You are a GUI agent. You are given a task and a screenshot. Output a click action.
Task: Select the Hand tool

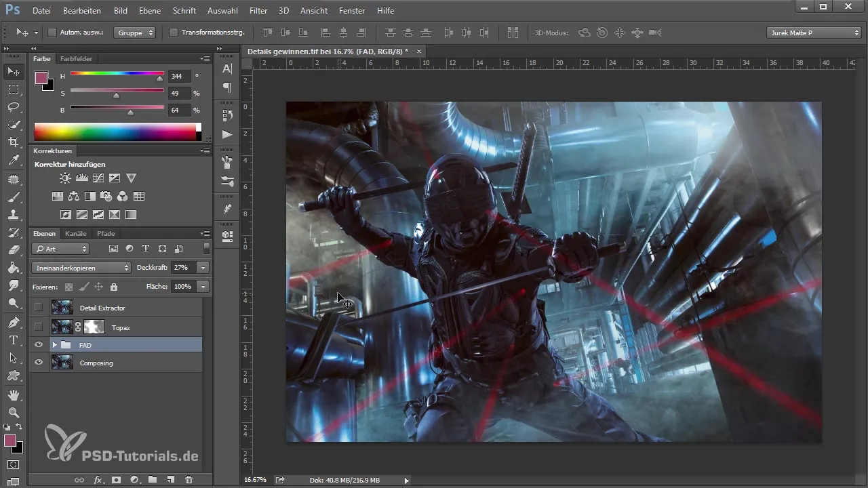coord(14,394)
